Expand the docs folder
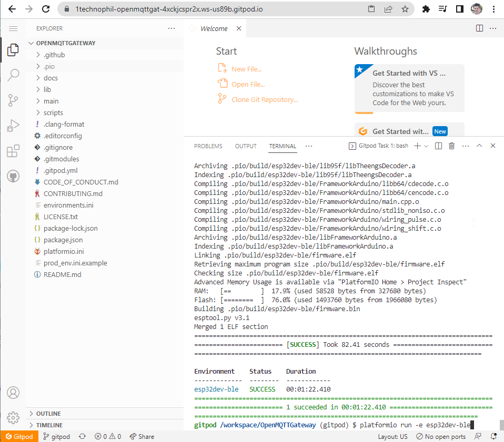 [x=51, y=78]
